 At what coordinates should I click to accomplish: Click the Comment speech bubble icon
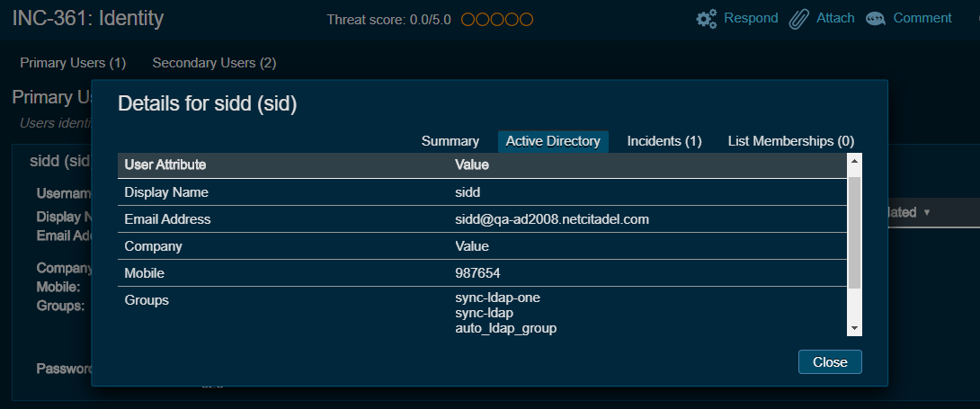[x=876, y=19]
